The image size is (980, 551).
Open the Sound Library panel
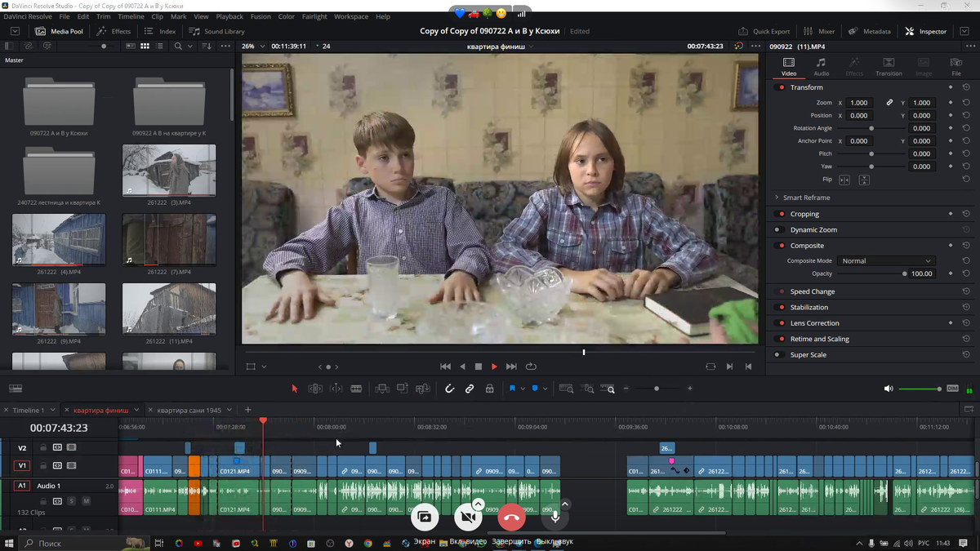click(217, 31)
